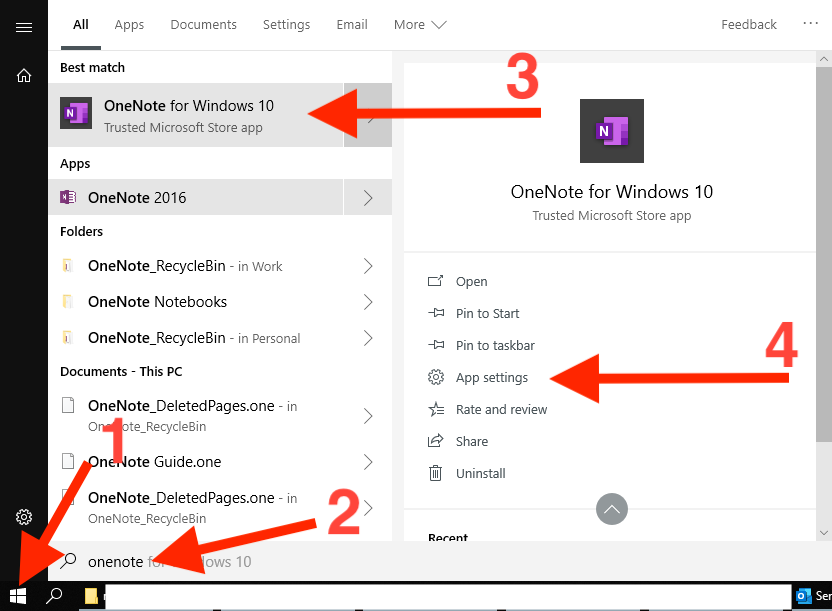The width and height of the screenshot is (832, 611).
Task: Click Uninstall
Action: (480, 473)
